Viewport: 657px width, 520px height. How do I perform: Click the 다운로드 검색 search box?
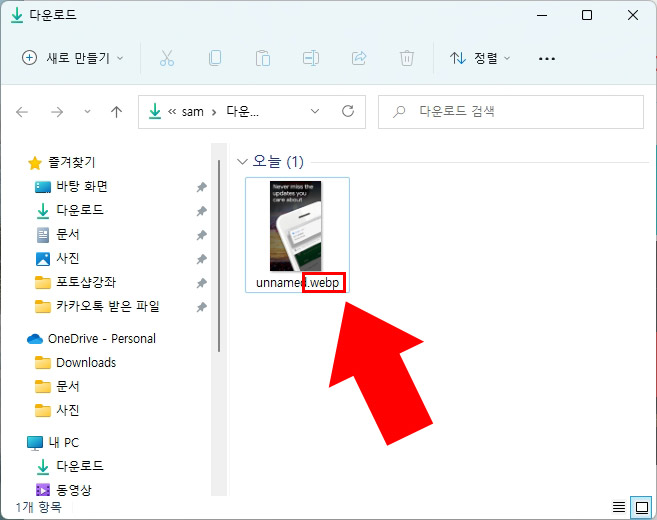[x=511, y=112]
